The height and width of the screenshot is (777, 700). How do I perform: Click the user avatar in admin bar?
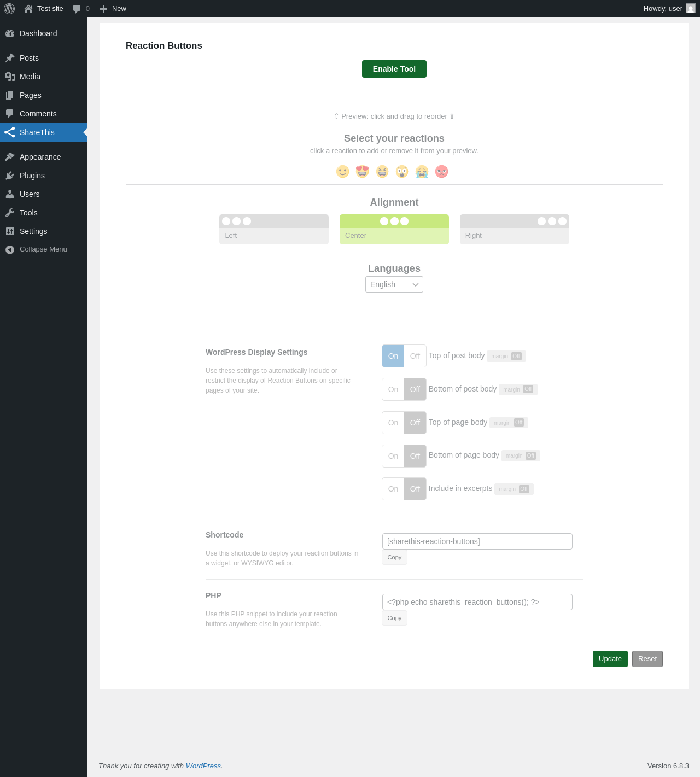click(x=691, y=8)
